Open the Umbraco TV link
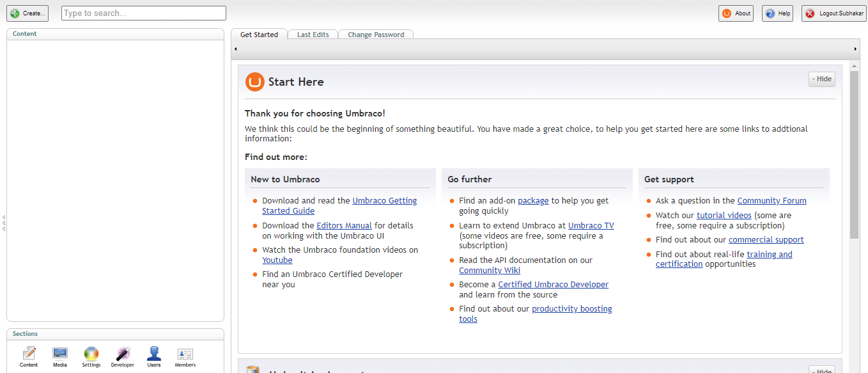Image resolution: width=868 pixels, height=373 pixels. 591,225
